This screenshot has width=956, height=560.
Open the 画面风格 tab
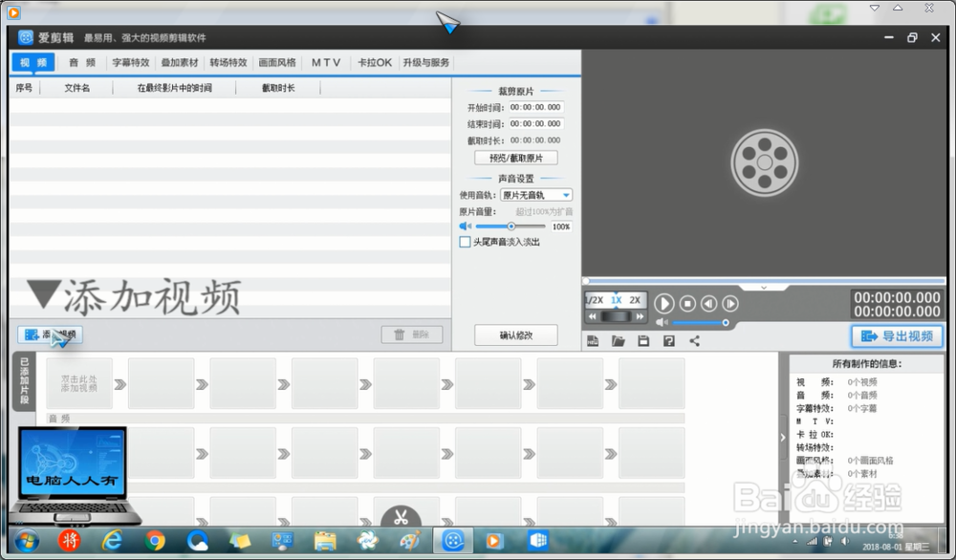click(x=277, y=62)
